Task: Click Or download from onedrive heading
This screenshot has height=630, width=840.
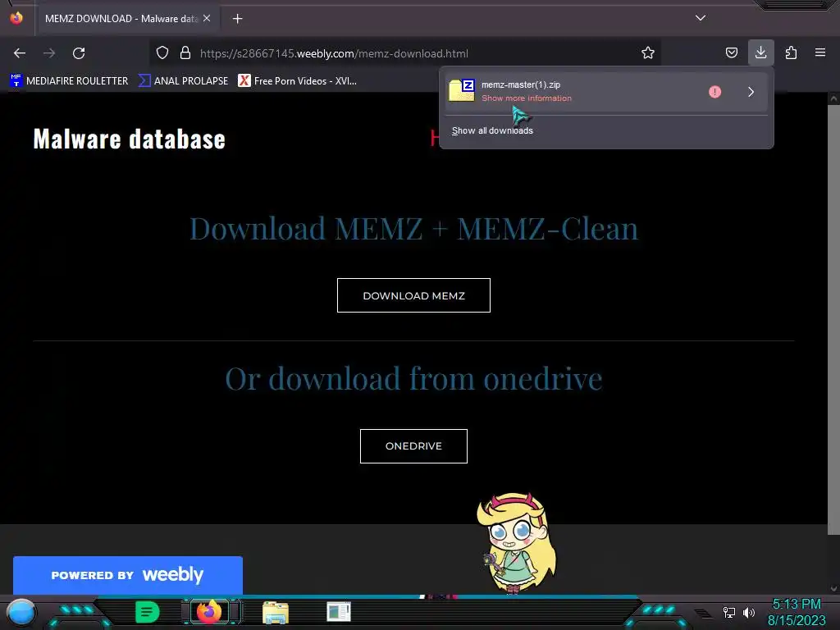Action: [413, 379]
